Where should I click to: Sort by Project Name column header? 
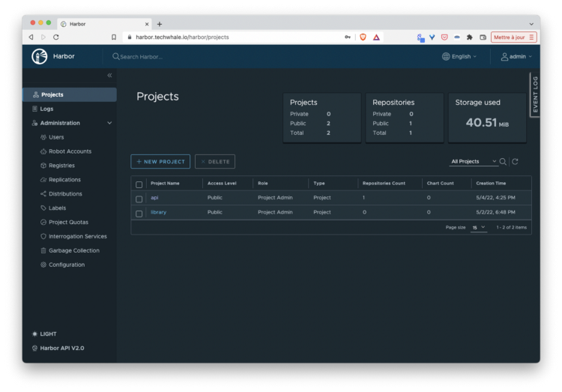[x=165, y=184]
